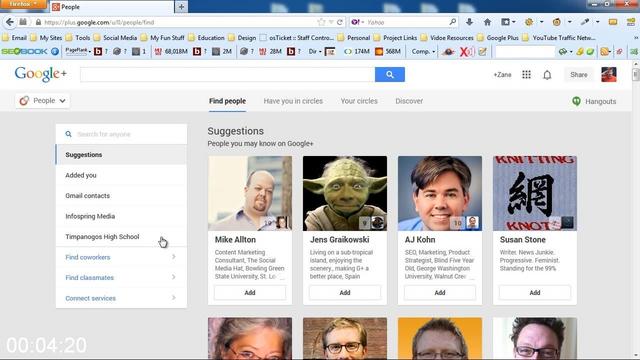Click the profile avatar picture

[609, 75]
